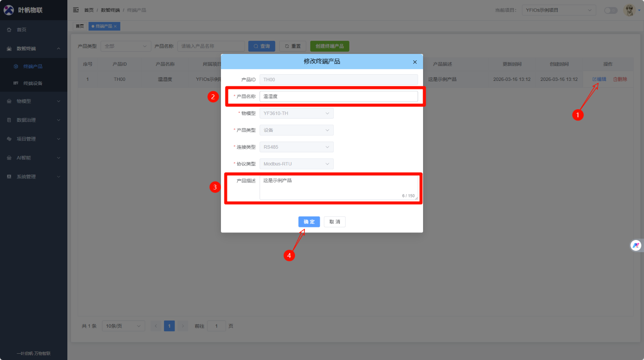
Task: Click the 产品名称 input in dialog
Action: [x=338, y=96]
